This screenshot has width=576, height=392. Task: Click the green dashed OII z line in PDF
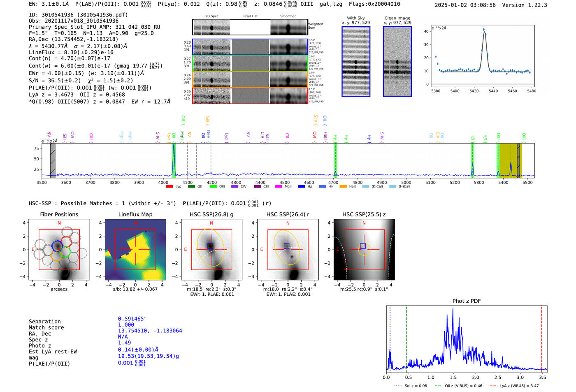click(406, 339)
